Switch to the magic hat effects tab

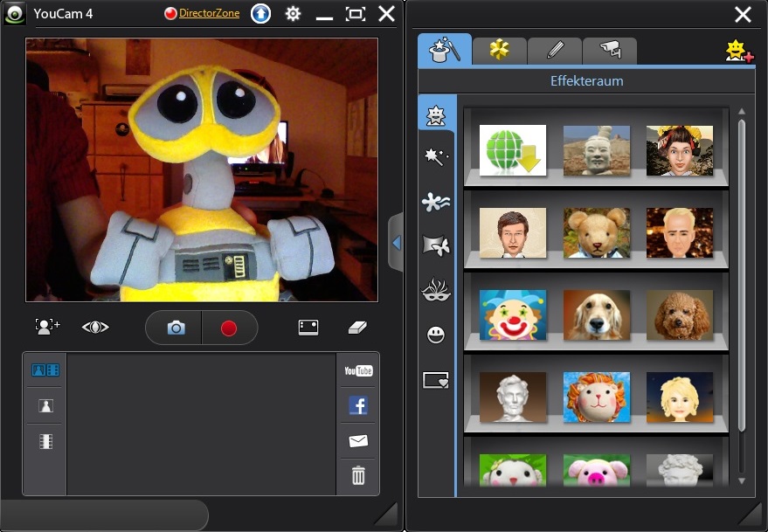pos(445,50)
